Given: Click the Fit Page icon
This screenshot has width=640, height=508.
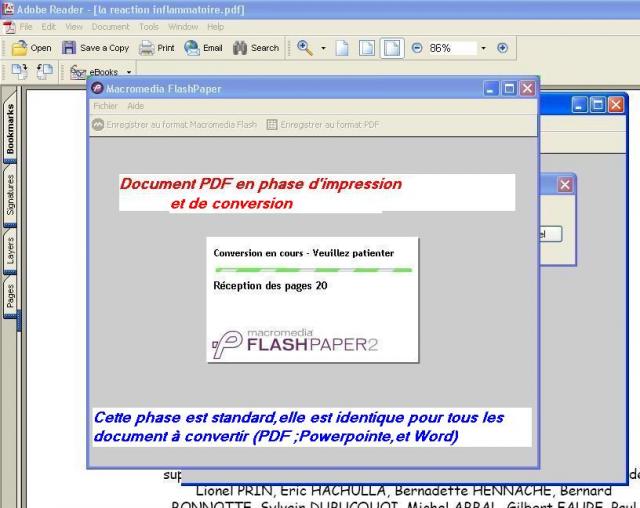Looking at the screenshot, I should 367,48.
